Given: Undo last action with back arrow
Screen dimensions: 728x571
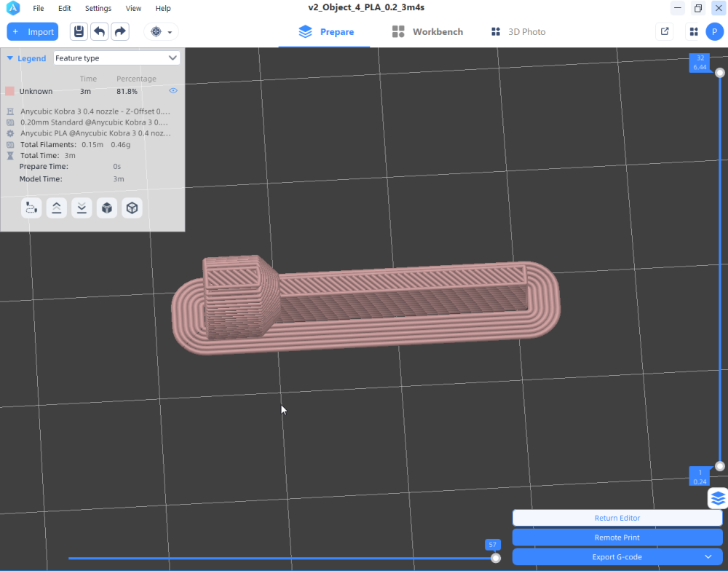Looking at the screenshot, I should point(99,31).
